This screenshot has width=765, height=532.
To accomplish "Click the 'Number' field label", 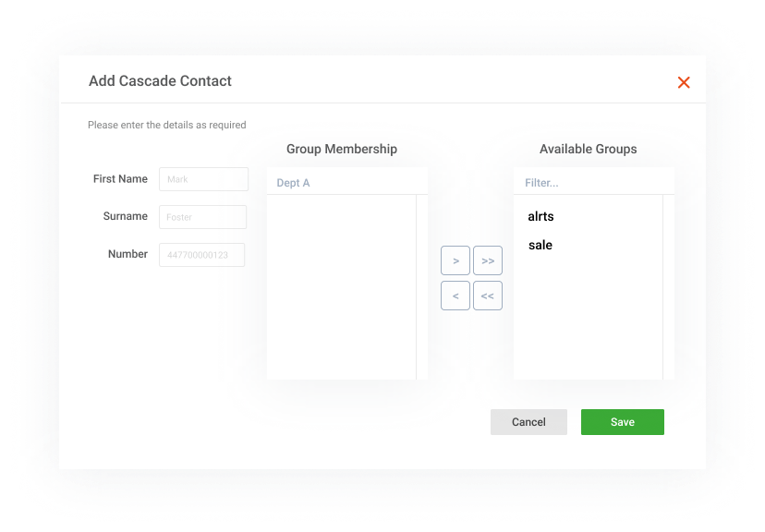I will 127,254.
